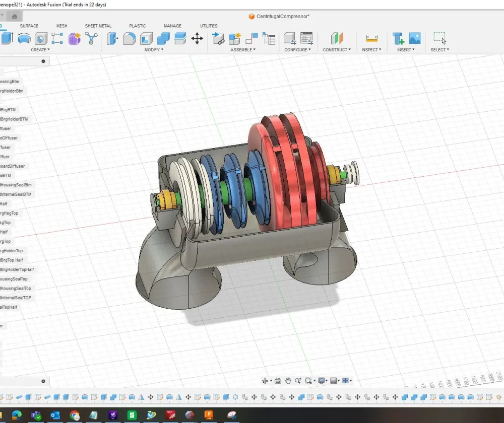Select the Move/Copy tool
The width and height of the screenshot is (504, 423).
click(x=197, y=39)
